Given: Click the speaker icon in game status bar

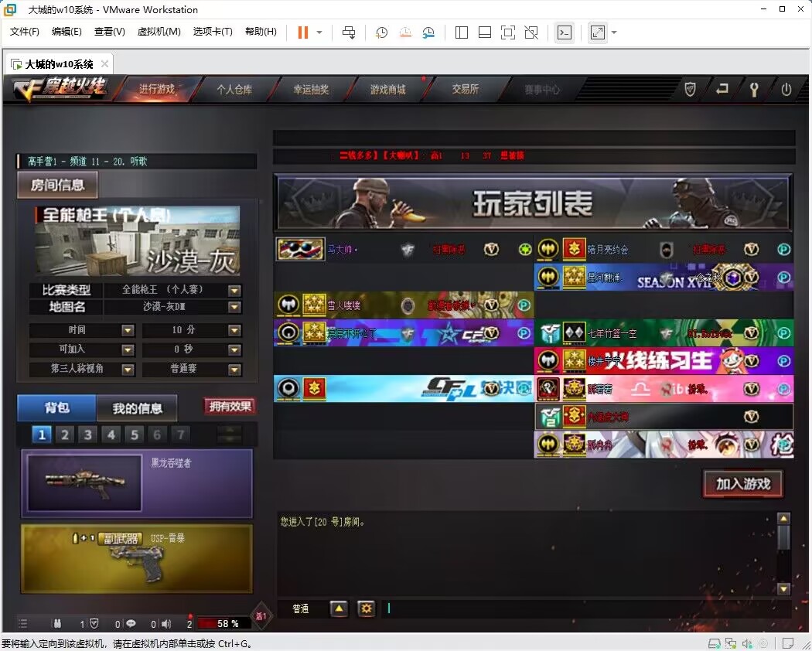Looking at the screenshot, I should (x=166, y=623).
